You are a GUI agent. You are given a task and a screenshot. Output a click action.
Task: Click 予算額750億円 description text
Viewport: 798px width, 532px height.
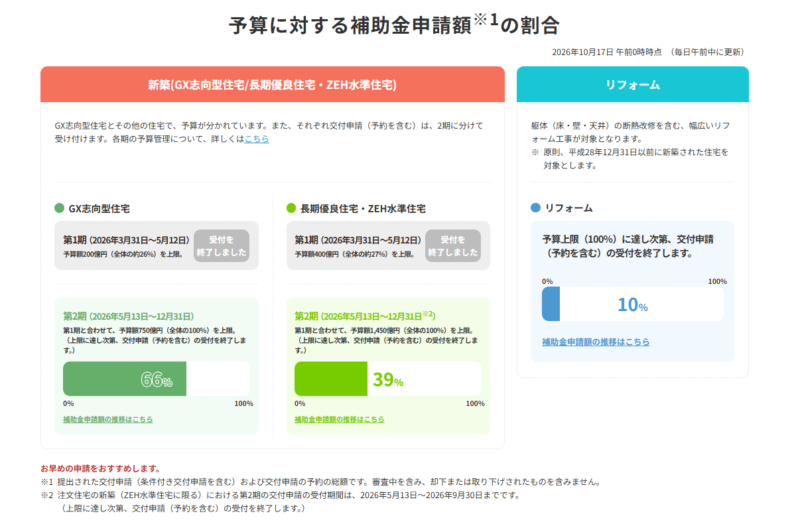click(156, 340)
